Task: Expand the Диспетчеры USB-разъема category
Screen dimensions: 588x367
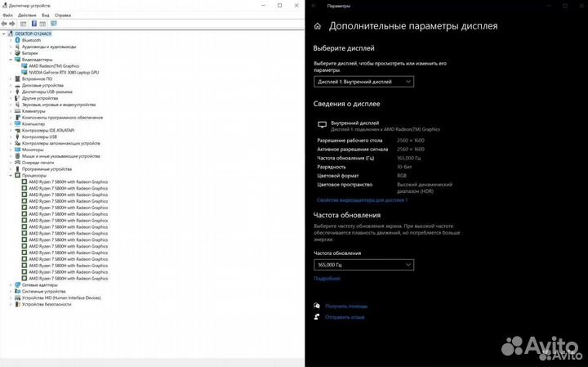Action: (x=11, y=92)
